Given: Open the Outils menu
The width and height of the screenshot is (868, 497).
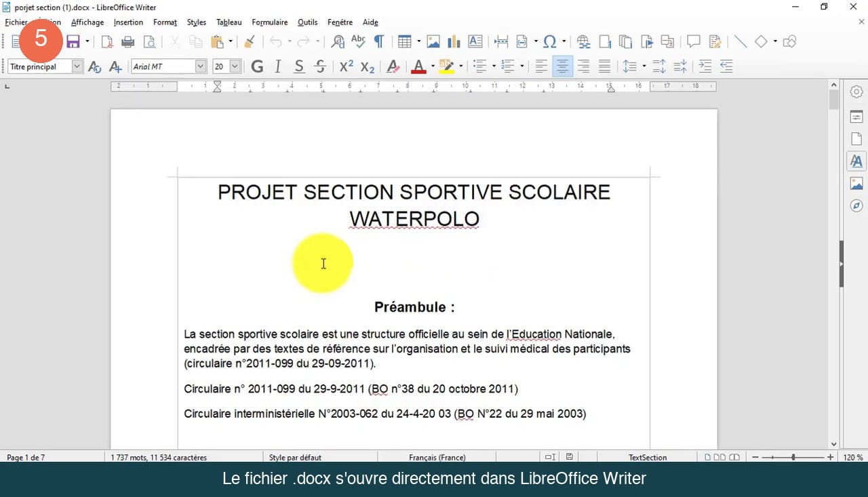Looking at the screenshot, I should click(x=307, y=22).
